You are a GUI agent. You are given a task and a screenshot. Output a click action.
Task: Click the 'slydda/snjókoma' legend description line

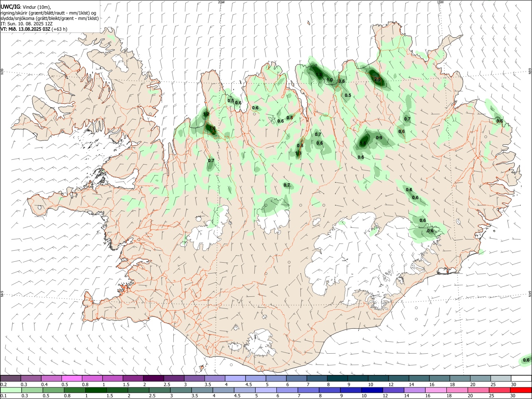(49, 18)
